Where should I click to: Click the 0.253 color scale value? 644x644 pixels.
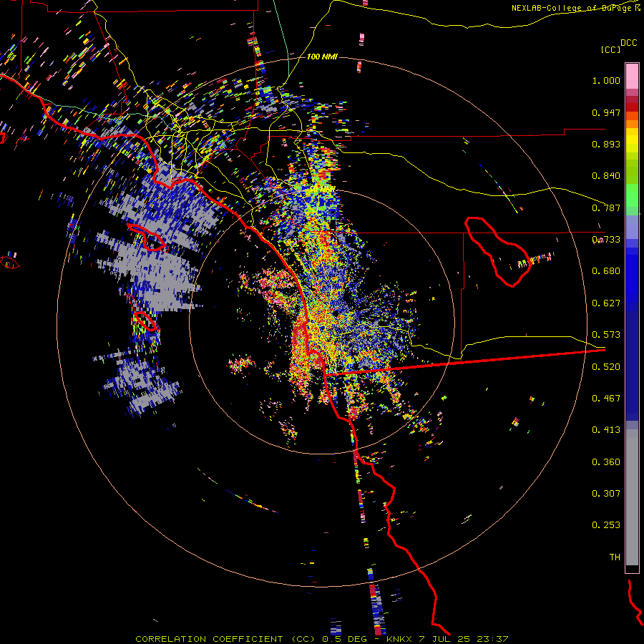pyautogui.click(x=606, y=525)
